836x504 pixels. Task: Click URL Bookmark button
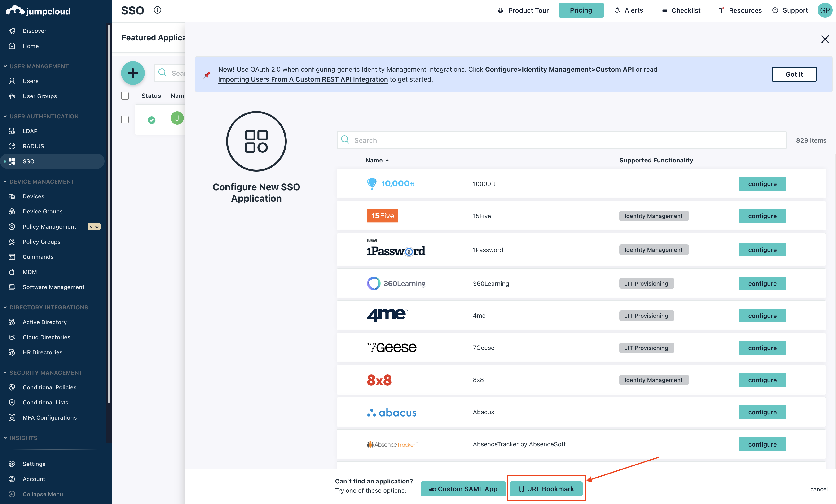[x=546, y=489]
